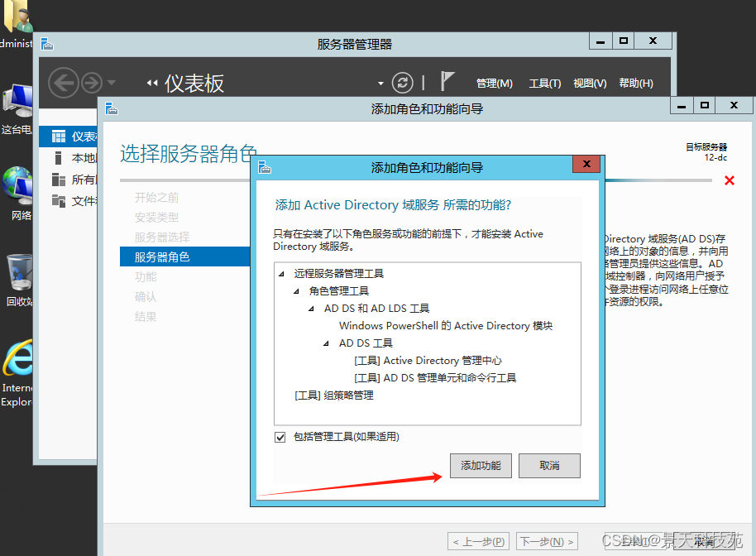This screenshot has width=756, height=556.
Task: Minimize the 服务器管理器 window
Action: [600, 41]
